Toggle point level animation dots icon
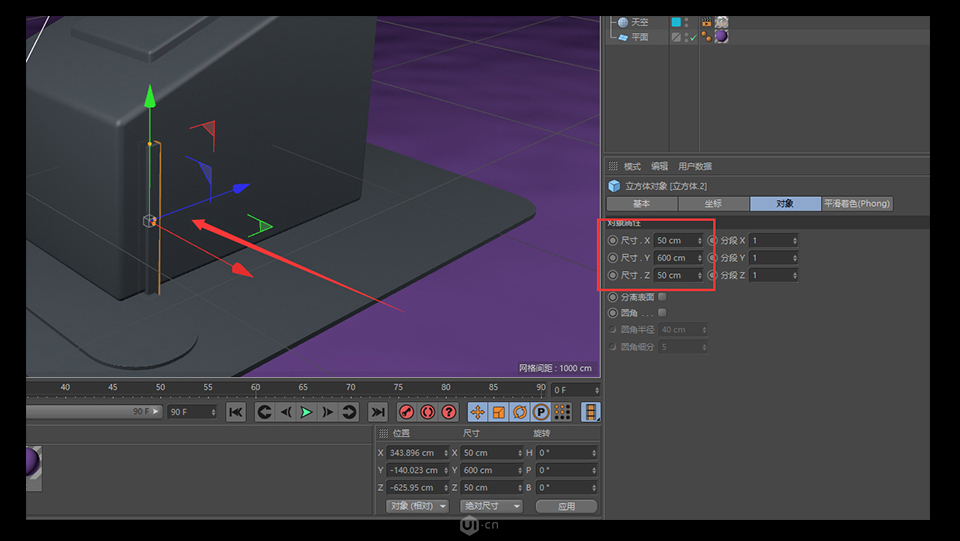Viewport: 960px width, 541px height. (x=562, y=412)
